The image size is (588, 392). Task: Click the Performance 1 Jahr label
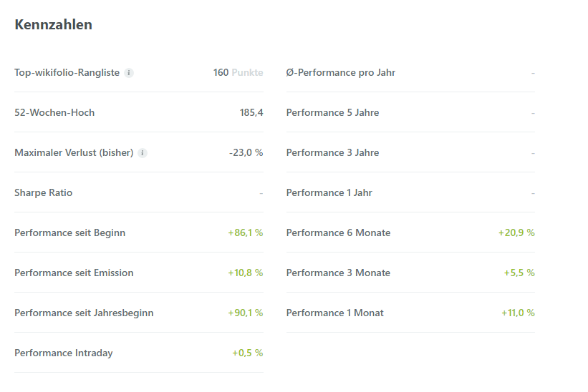[329, 193]
